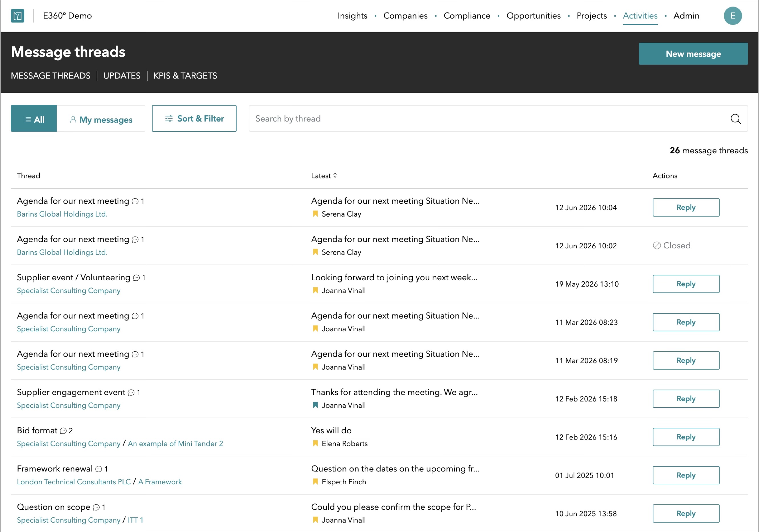Click bookmark flag next to Elspeth Finch
Viewport: 759px width, 532px height.
(x=315, y=482)
